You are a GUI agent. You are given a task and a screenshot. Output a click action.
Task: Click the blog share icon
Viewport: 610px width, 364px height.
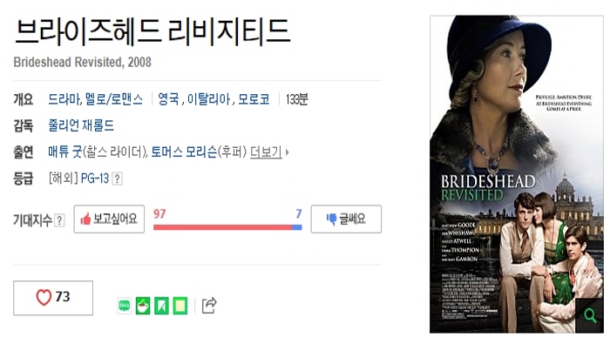point(124,306)
